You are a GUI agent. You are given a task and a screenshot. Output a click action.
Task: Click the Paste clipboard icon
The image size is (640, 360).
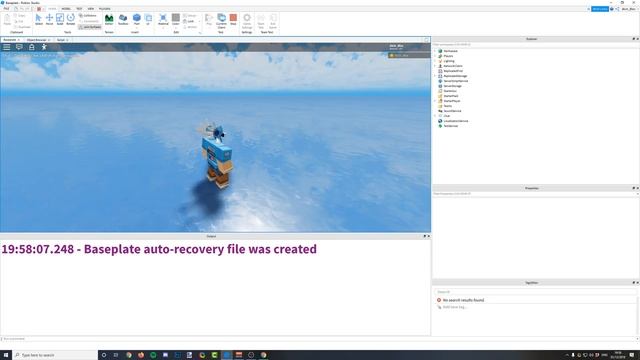click(x=7, y=20)
